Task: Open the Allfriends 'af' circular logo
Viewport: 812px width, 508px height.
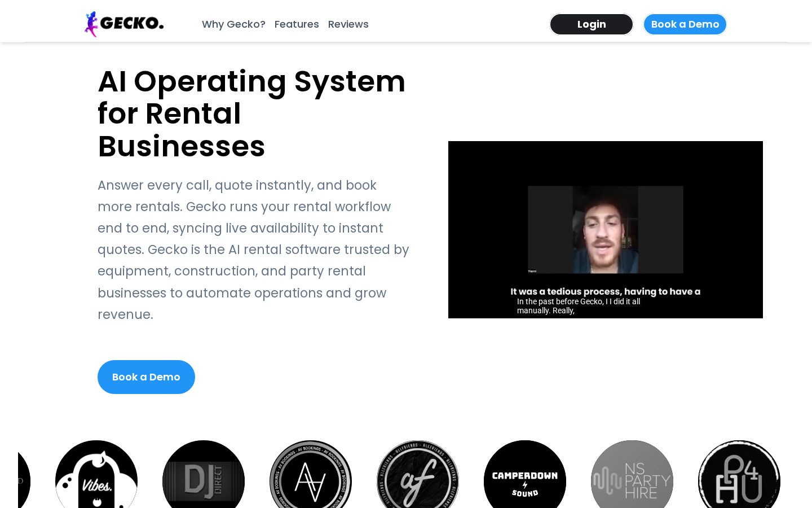Action: (x=418, y=475)
